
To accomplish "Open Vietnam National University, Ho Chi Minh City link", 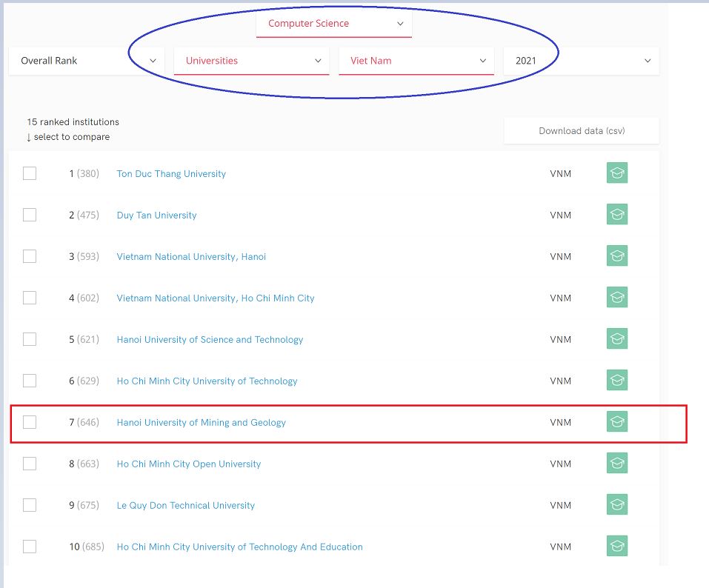I will coord(216,298).
